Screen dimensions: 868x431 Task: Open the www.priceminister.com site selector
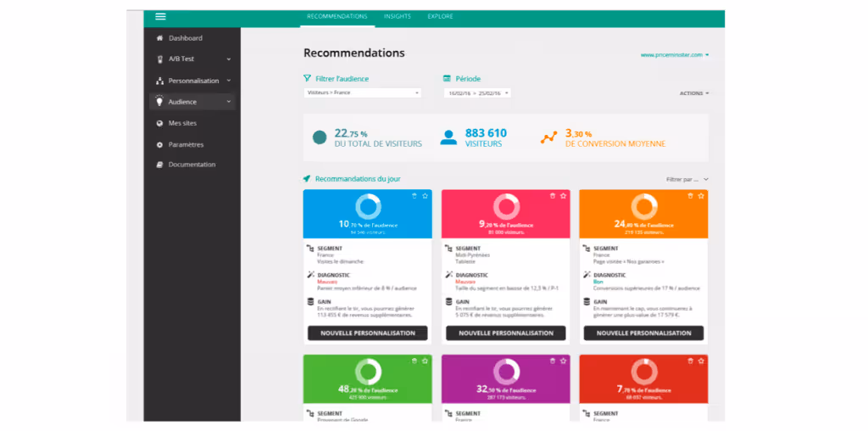[x=675, y=55]
